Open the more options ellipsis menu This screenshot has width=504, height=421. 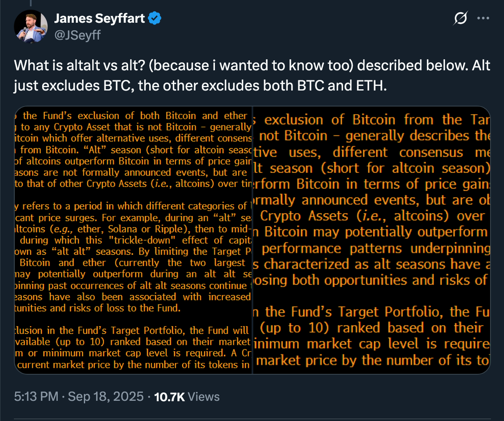[483, 19]
